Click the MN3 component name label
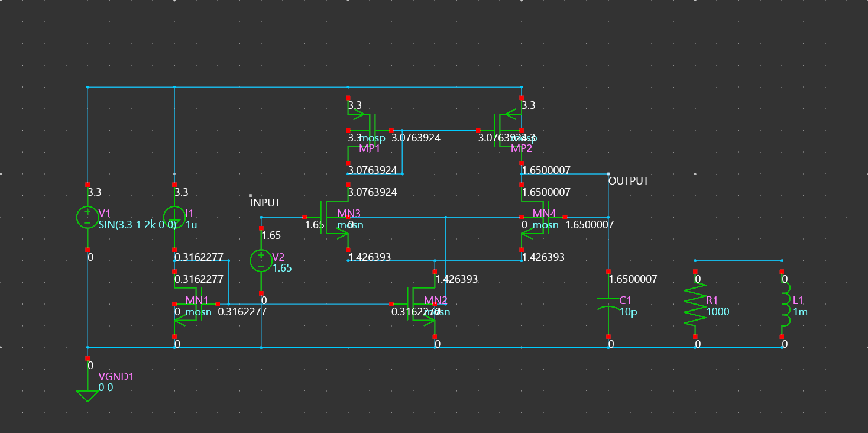Viewport: 868px width, 433px height. [x=349, y=213]
